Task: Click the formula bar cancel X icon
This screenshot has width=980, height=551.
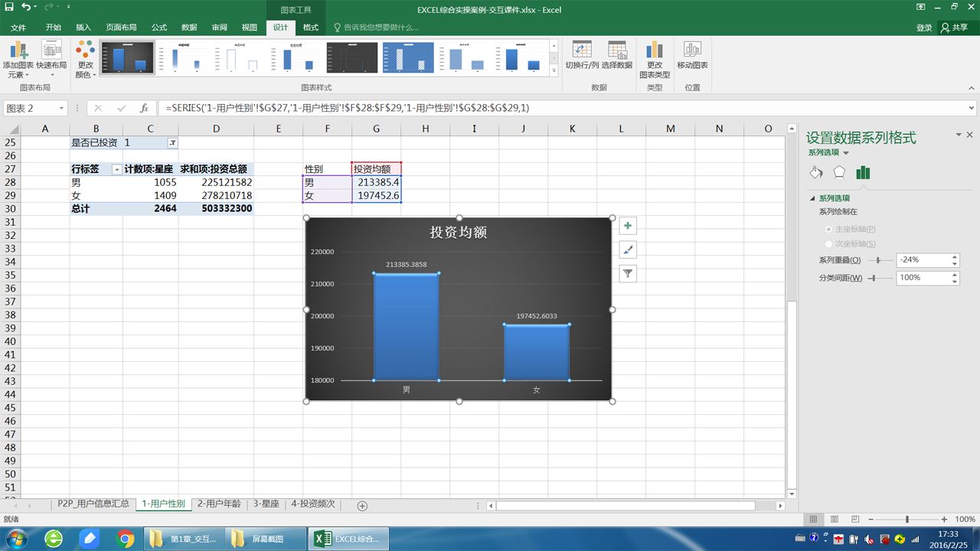Action: click(x=98, y=108)
